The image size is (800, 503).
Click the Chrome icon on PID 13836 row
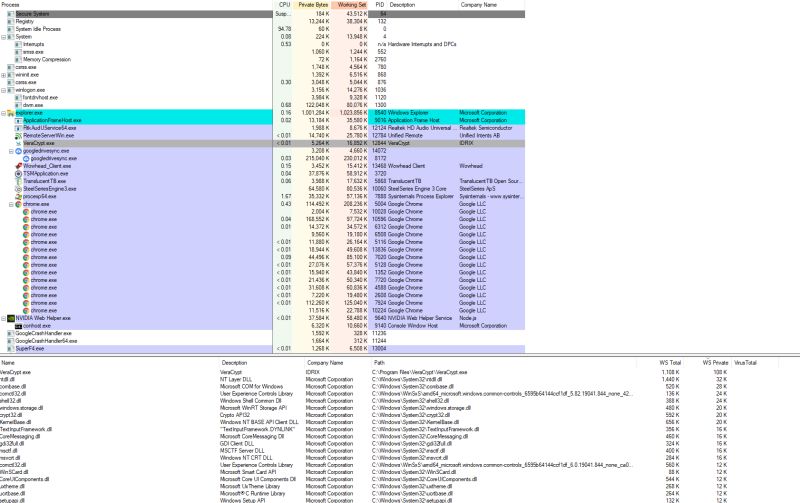click(x=26, y=249)
